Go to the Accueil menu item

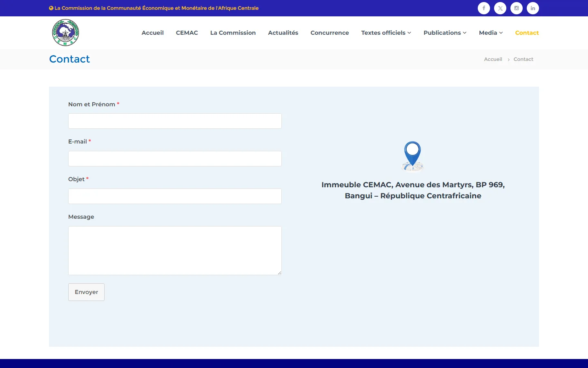153,33
